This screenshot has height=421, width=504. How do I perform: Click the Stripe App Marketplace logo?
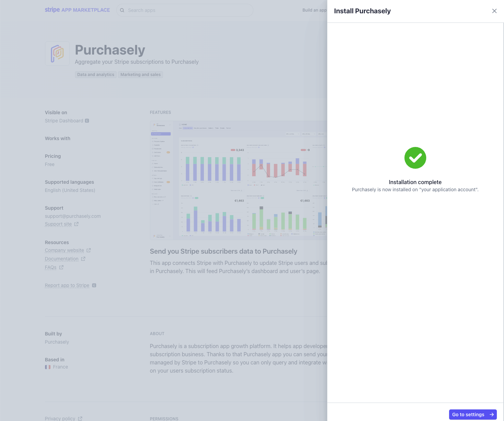point(77,10)
